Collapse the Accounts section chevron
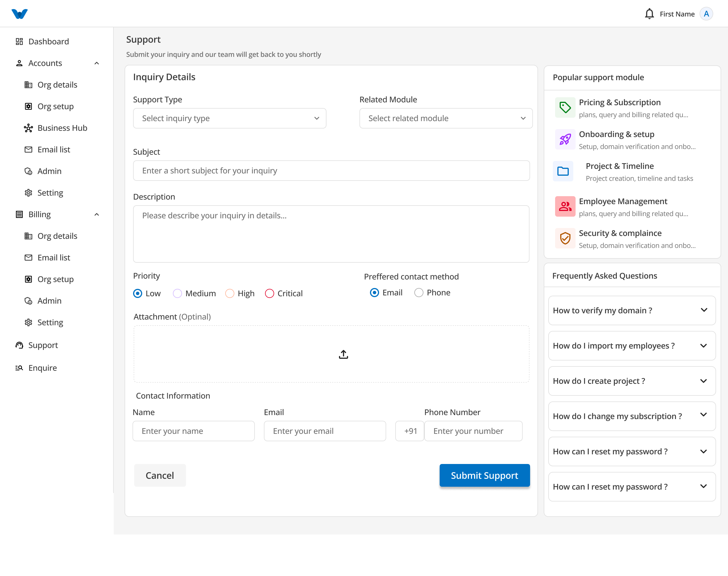The width and height of the screenshot is (728, 576). click(97, 63)
